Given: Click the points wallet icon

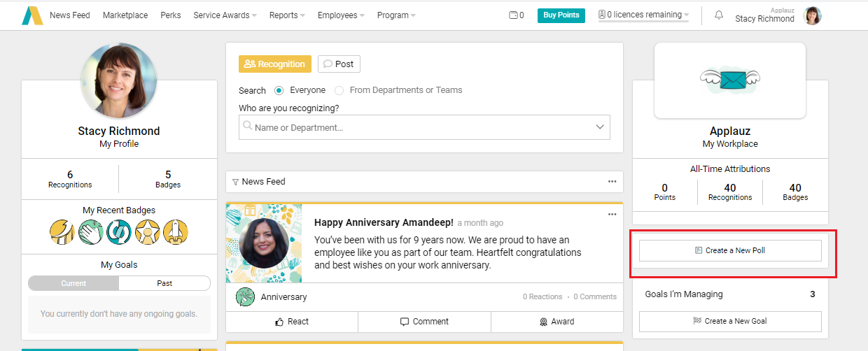Looking at the screenshot, I should pyautogui.click(x=513, y=15).
